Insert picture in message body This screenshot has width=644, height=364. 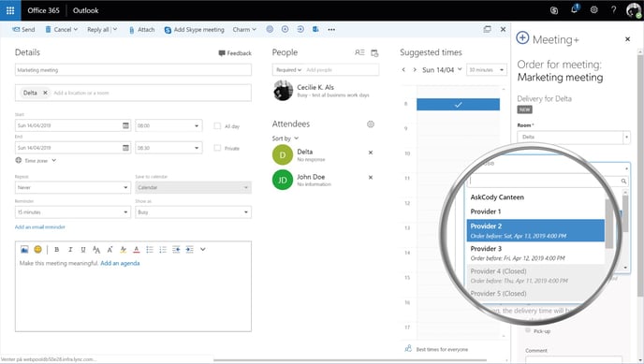pyautogui.click(x=24, y=249)
